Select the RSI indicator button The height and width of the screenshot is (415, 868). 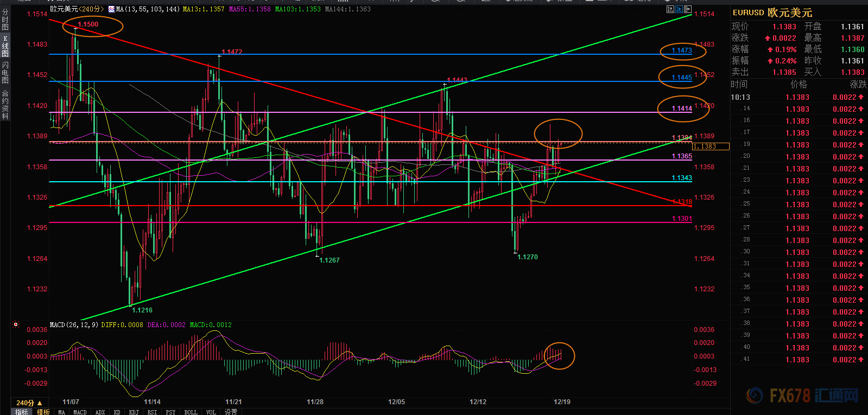click(152, 412)
